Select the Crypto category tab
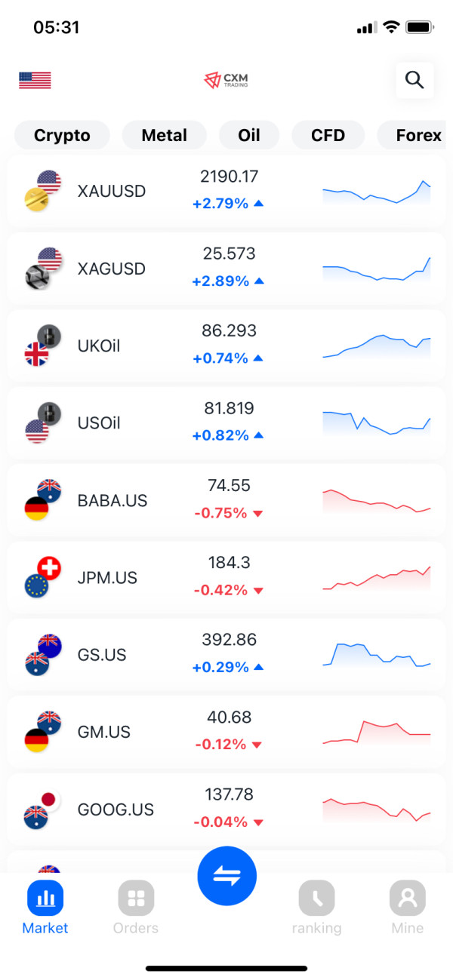This screenshot has width=453, height=980. [62, 136]
